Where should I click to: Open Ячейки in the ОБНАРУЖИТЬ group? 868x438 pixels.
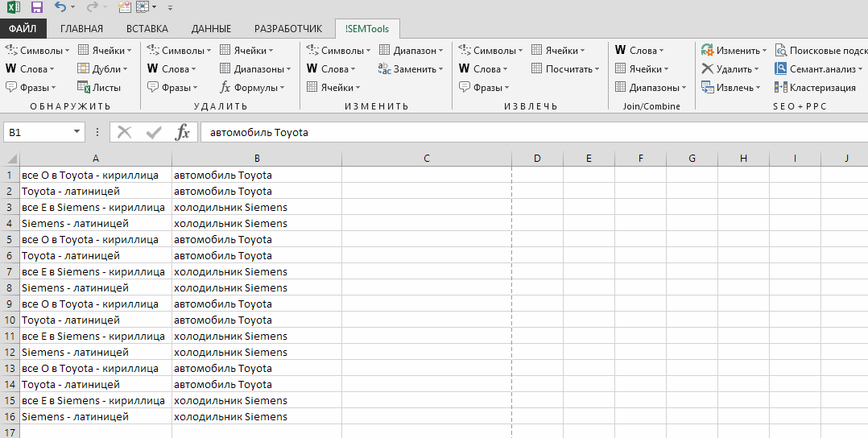click(x=105, y=51)
